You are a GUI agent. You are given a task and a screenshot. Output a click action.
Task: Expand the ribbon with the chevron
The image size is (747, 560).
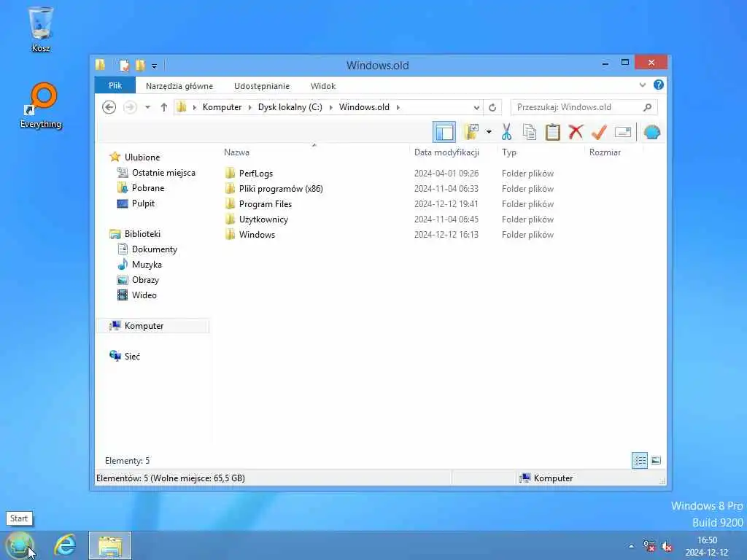(642, 85)
